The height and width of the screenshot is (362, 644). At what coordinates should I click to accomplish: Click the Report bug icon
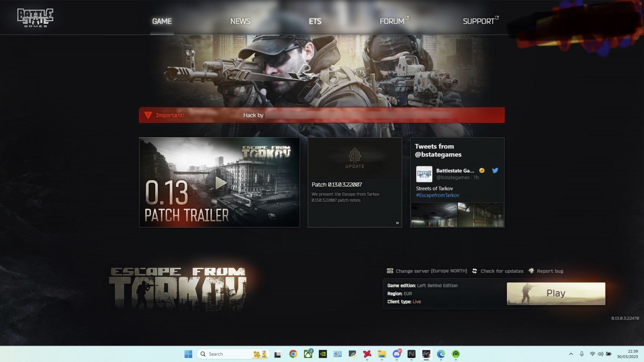[x=531, y=271]
